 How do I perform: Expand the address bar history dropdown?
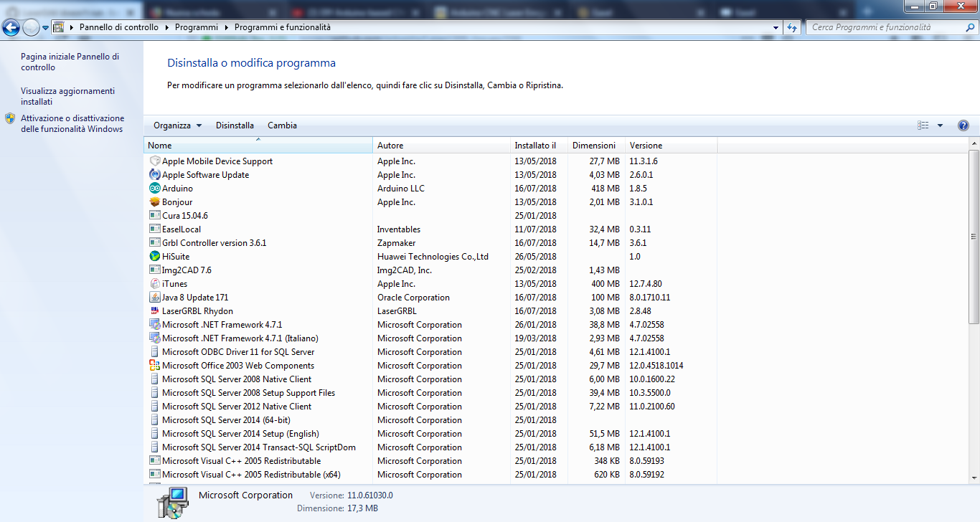click(x=776, y=27)
